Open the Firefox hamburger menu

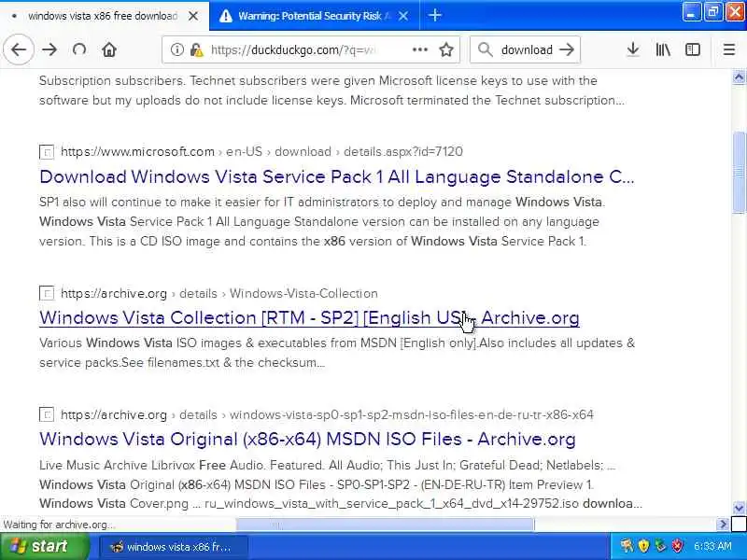pyautogui.click(x=729, y=49)
